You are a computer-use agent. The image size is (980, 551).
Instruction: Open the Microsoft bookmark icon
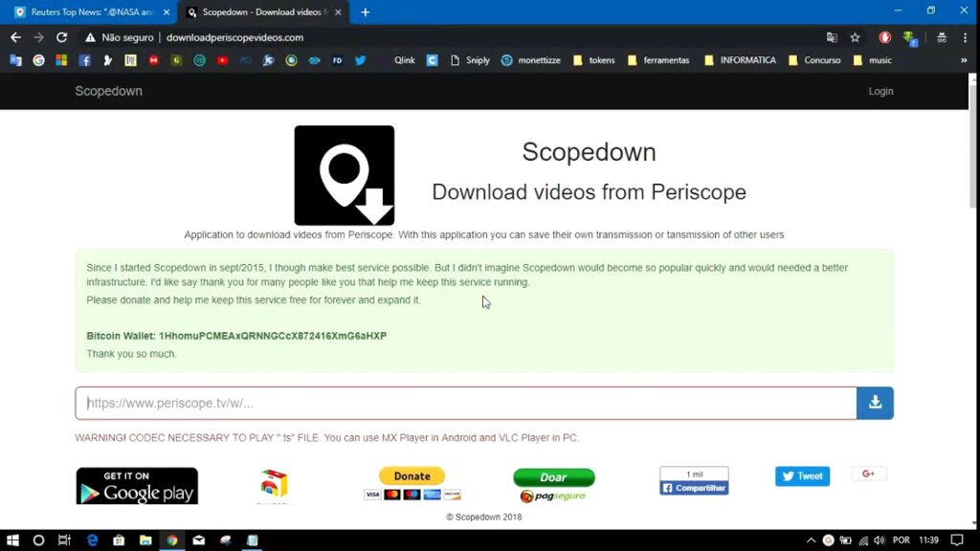[61, 60]
